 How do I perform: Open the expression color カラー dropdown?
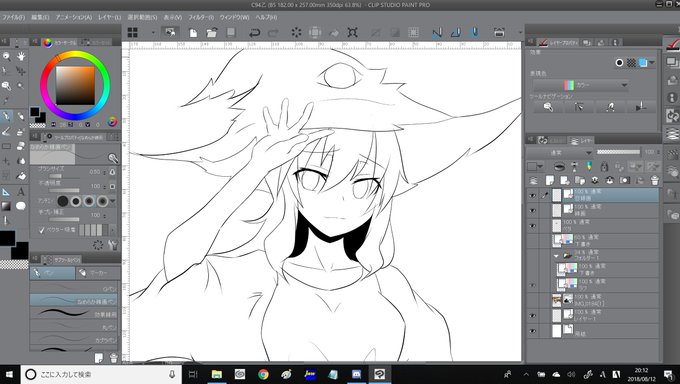(580, 85)
